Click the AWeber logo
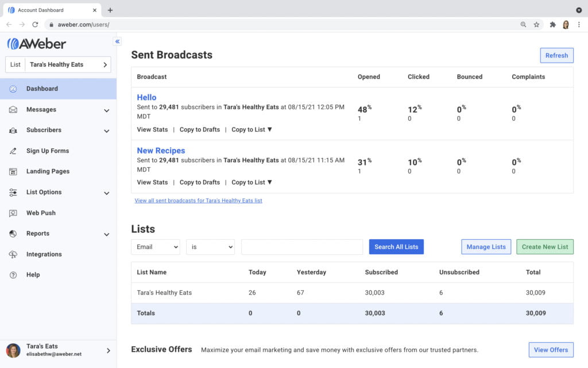 click(36, 43)
